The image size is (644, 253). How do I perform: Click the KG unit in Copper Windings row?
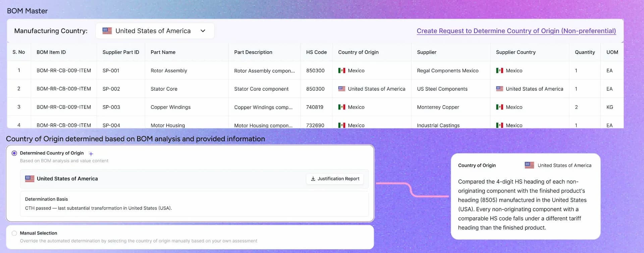click(x=609, y=107)
